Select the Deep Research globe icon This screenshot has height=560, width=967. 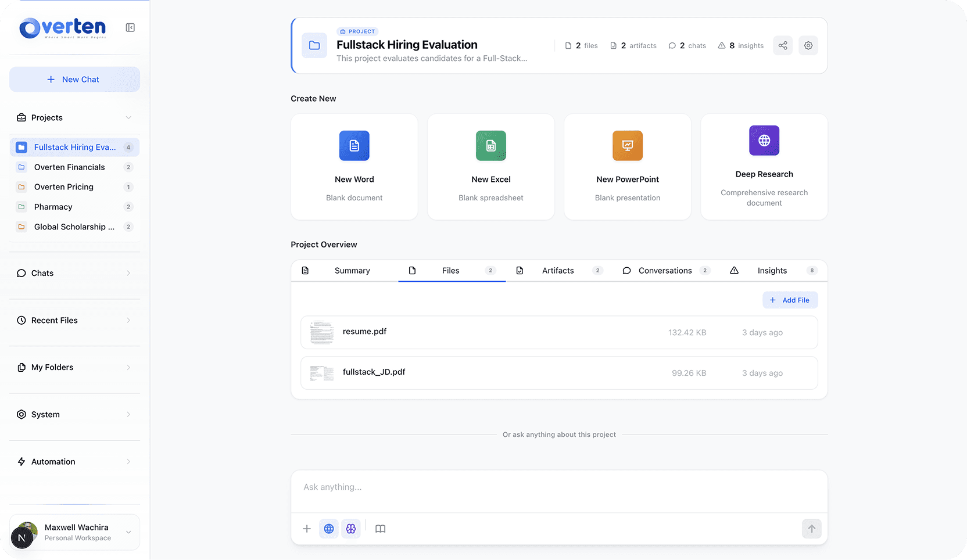[764, 140]
